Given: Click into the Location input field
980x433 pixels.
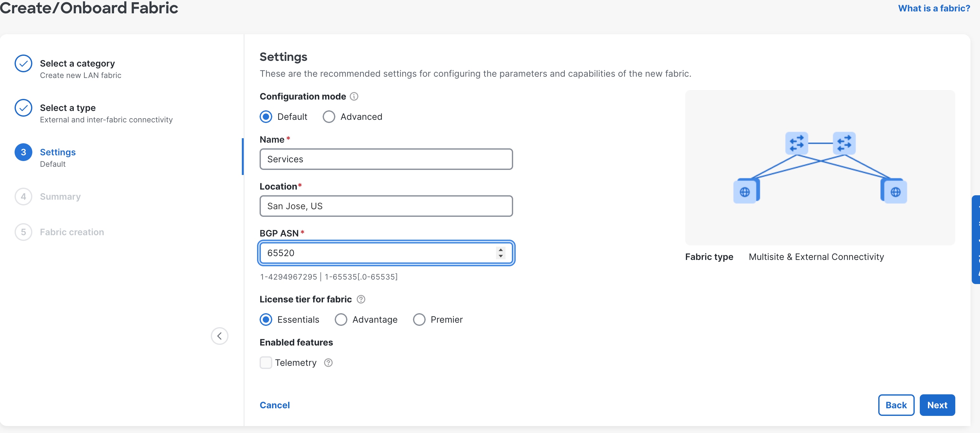Looking at the screenshot, I should (386, 206).
